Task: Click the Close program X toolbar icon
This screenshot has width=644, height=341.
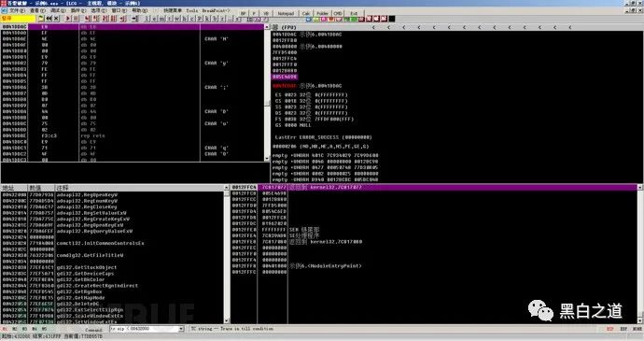Action: click(x=56, y=19)
